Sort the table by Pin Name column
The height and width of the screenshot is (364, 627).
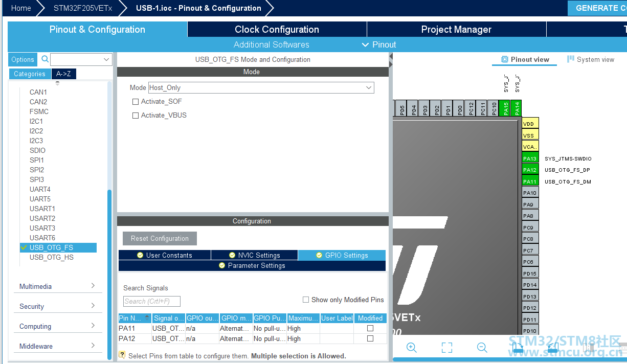coord(135,318)
